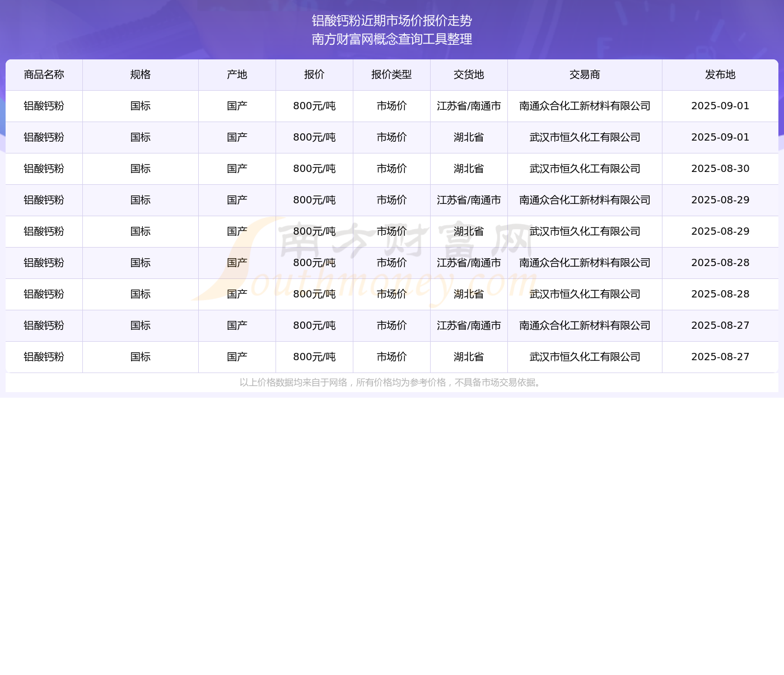Click 湖北省 in the 2025-08-27 row
Viewport: 784px width, 675px height.
(x=469, y=357)
